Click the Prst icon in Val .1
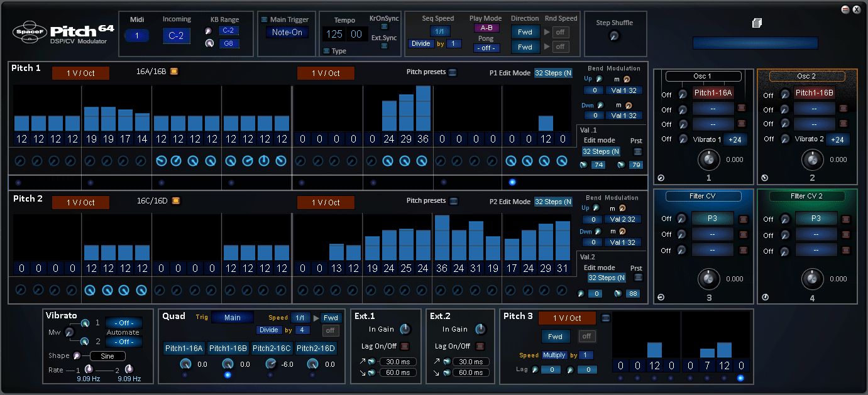The width and height of the screenshot is (868, 395). (x=638, y=151)
